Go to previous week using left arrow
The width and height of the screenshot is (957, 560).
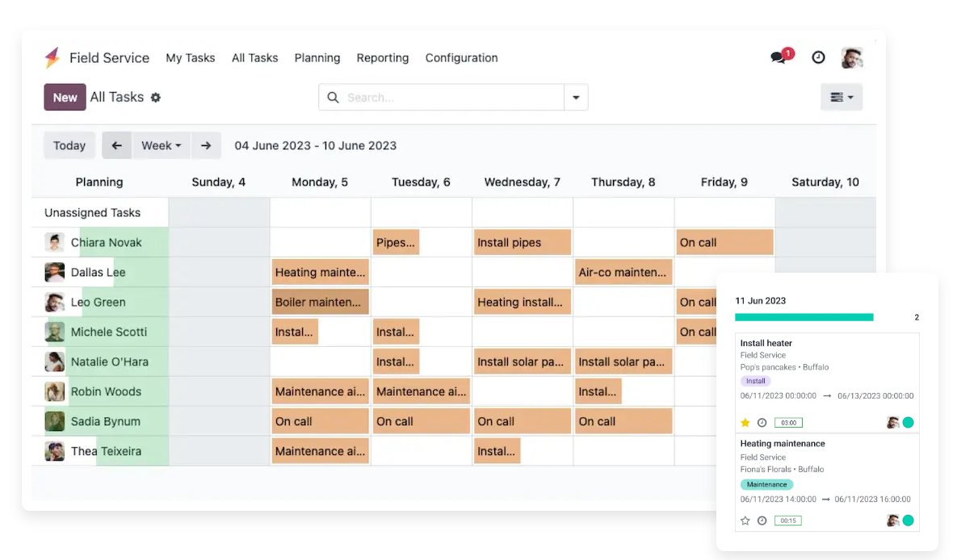pyautogui.click(x=116, y=145)
